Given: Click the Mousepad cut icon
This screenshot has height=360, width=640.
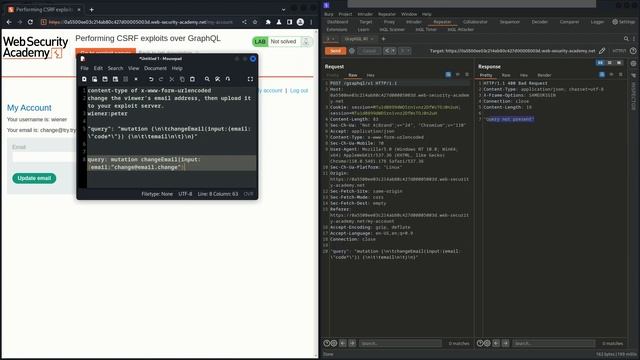Looking at the screenshot, I should click(x=172, y=79).
